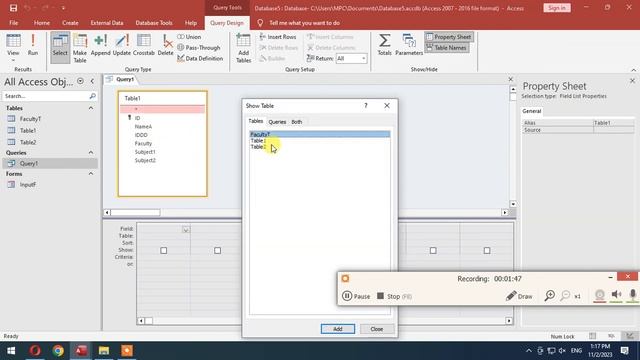The image size is (640, 360).
Task: Open the View button in Results group
Action: [x=13, y=47]
